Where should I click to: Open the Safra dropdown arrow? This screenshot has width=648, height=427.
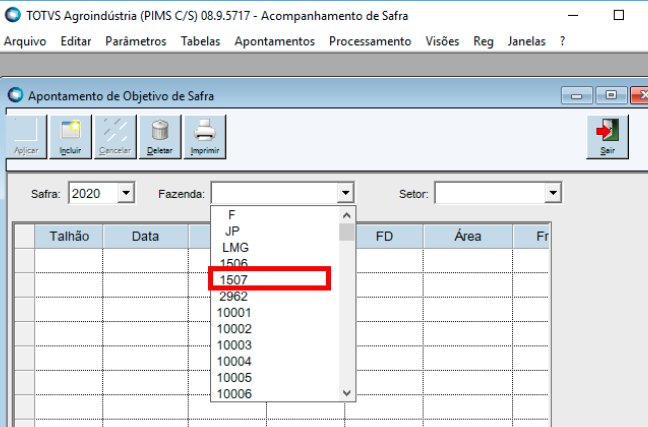pyautogui.click(x=126, y=193)
